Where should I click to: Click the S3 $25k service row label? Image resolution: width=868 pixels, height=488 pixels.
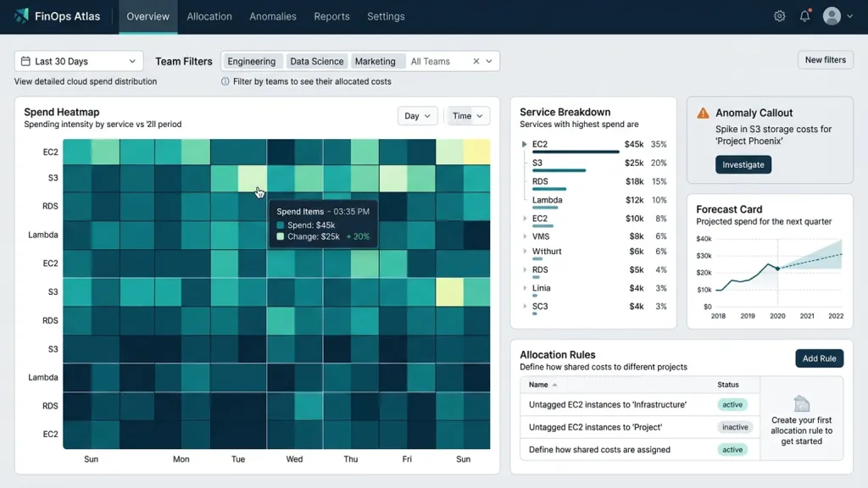pos(537,163)
